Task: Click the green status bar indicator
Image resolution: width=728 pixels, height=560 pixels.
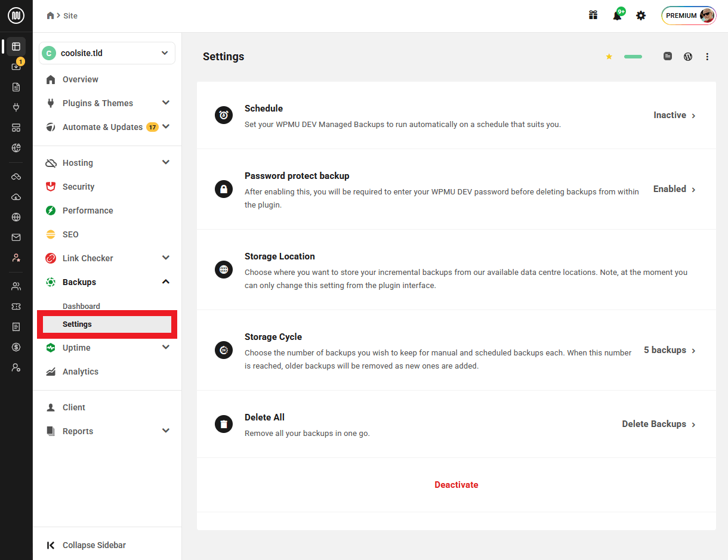Action: click(633, 57)
